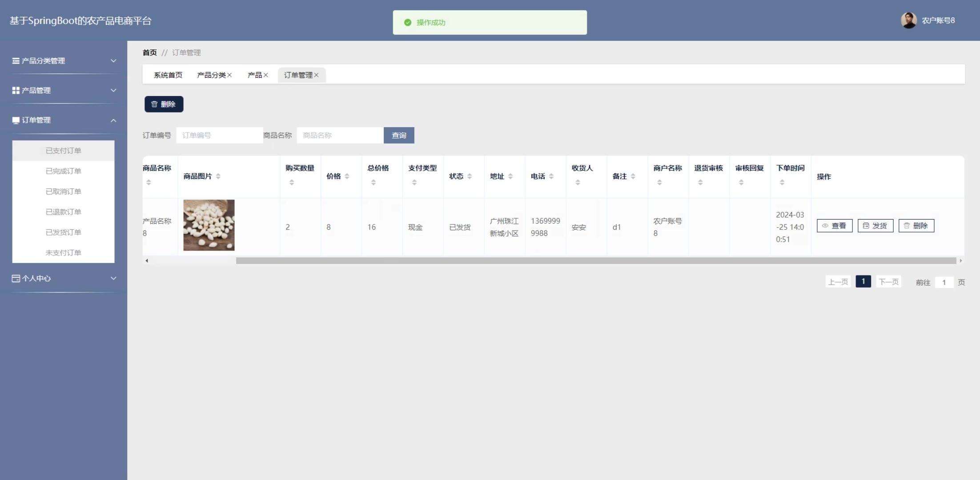Click 发货 button in order row
This screenshot has height=480, width=980.
tap(876, 226)
